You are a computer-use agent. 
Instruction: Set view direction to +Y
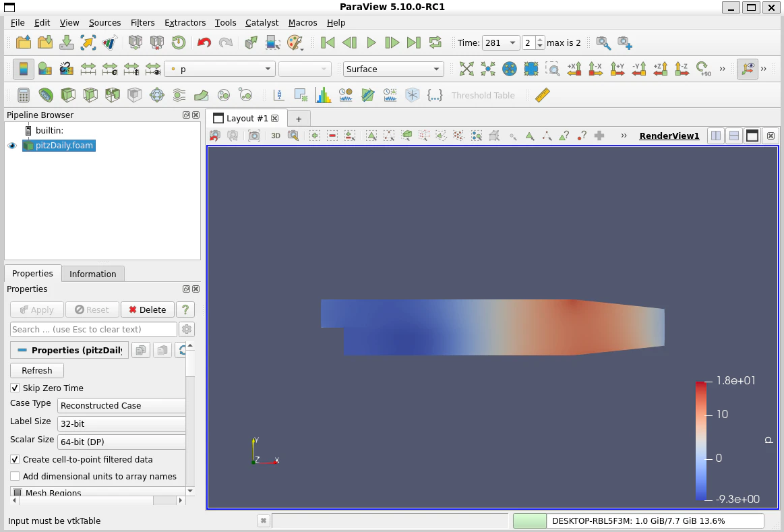tap(617, 69)
